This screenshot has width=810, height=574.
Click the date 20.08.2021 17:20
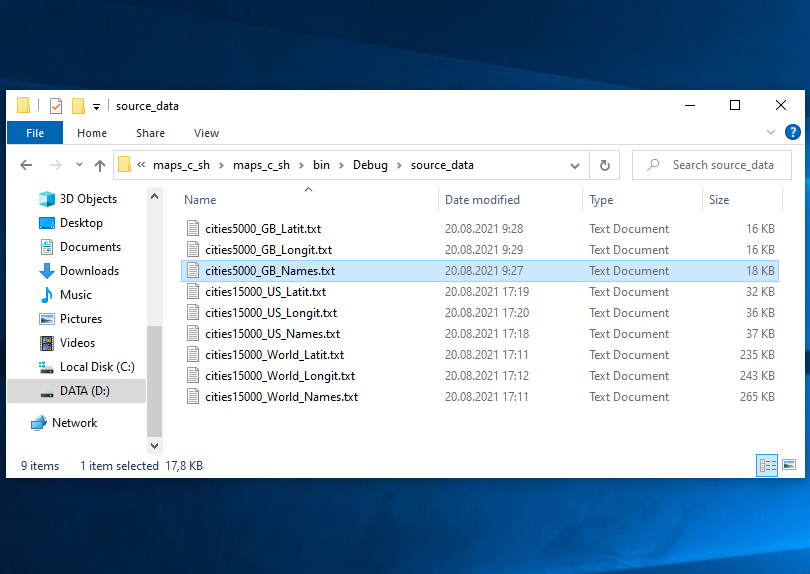487,313
